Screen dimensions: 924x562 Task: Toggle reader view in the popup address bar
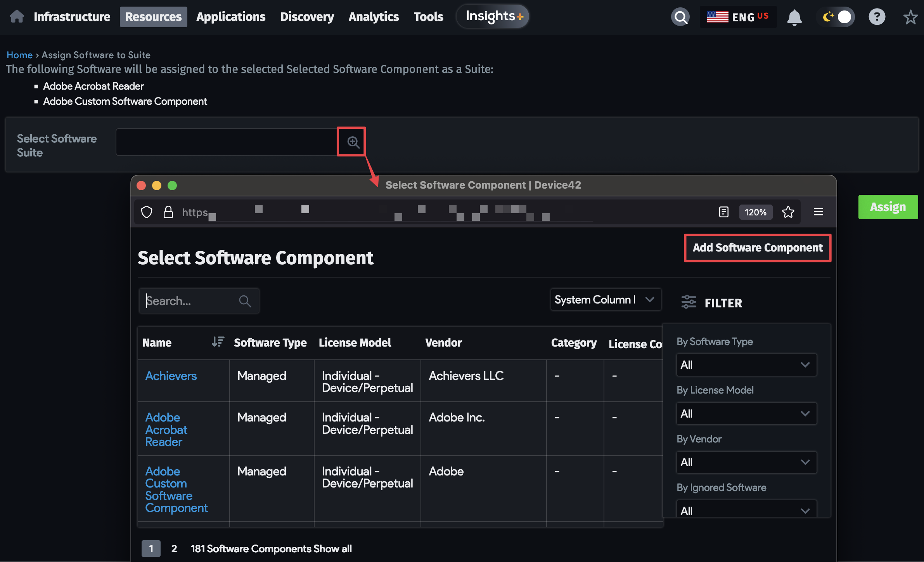[723, 212]
